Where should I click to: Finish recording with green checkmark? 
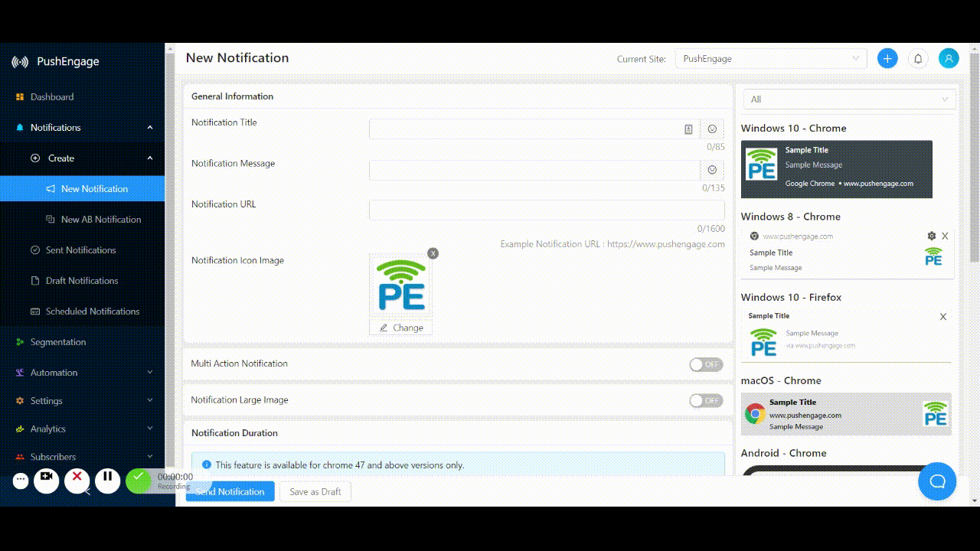pyautogui.click(x=139, y=481)
